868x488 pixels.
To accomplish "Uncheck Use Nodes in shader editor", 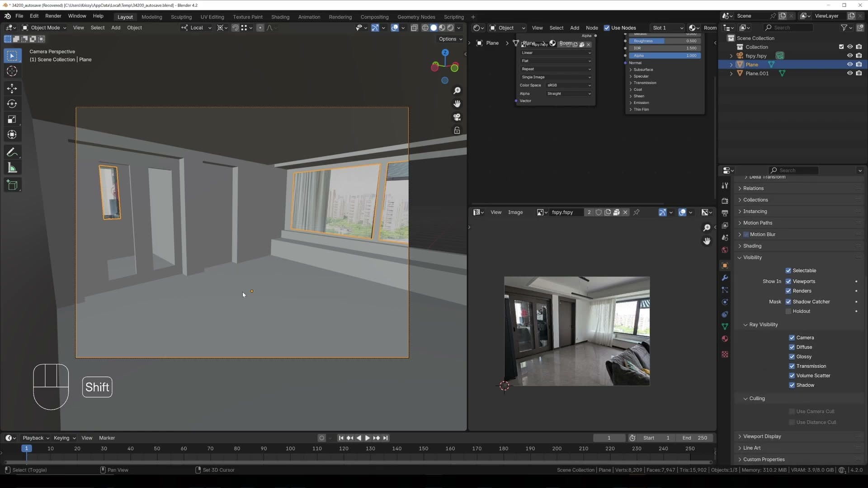I will [x=607, y=28].
